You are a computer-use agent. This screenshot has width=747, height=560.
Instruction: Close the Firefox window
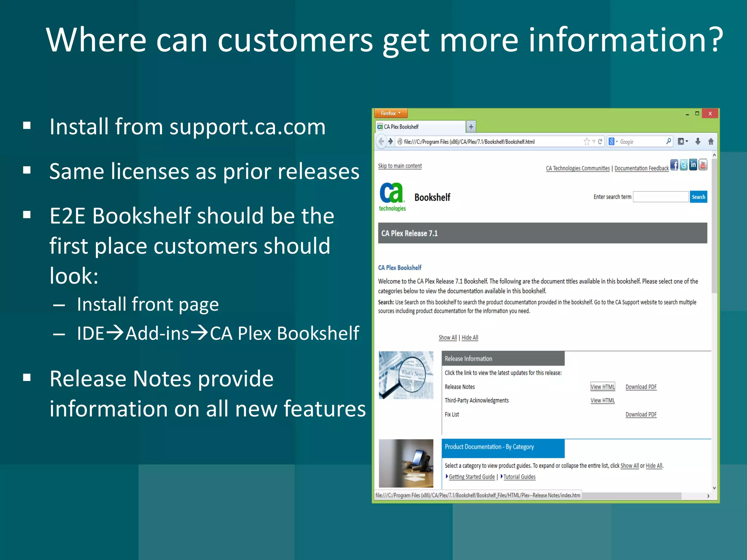click(x=710, y=113)
